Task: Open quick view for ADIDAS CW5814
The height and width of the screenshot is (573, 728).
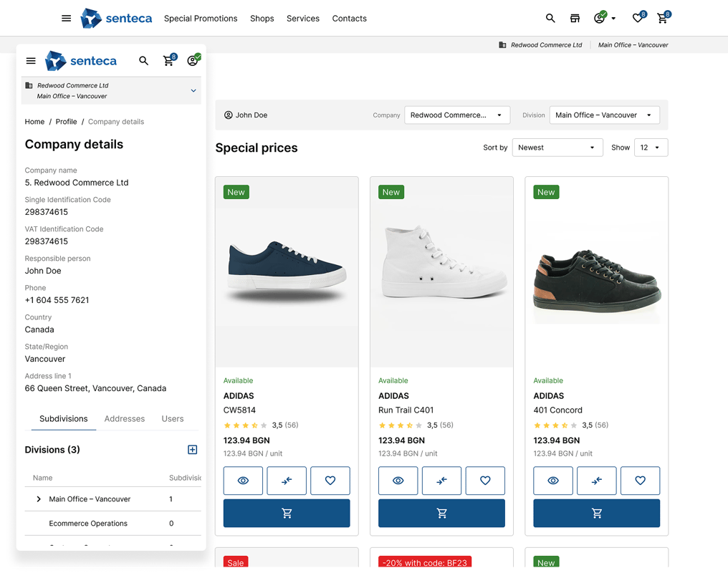Action: click(243, 481)
